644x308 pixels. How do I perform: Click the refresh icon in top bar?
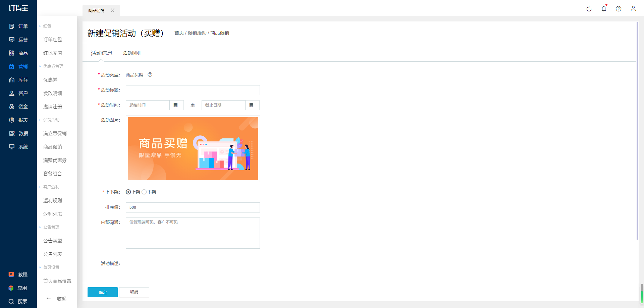coord(589,9)
